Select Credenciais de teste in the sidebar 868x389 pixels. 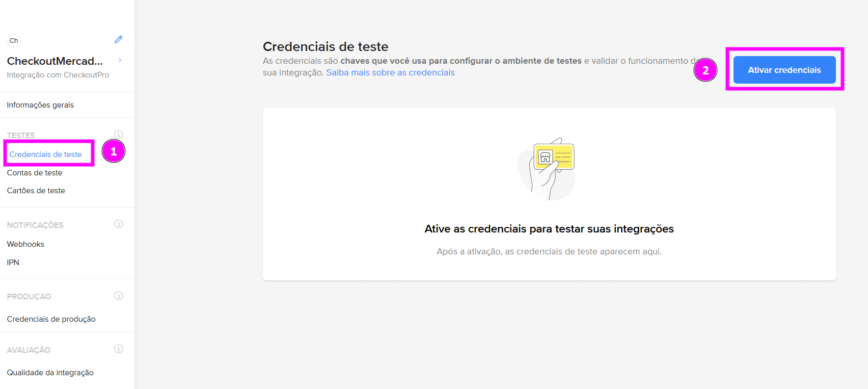45,154
